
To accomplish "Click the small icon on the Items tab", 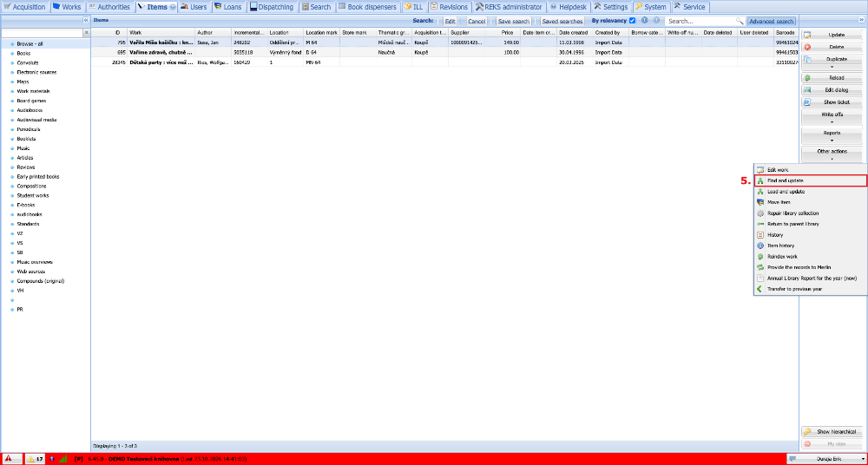I will (173, 7).
